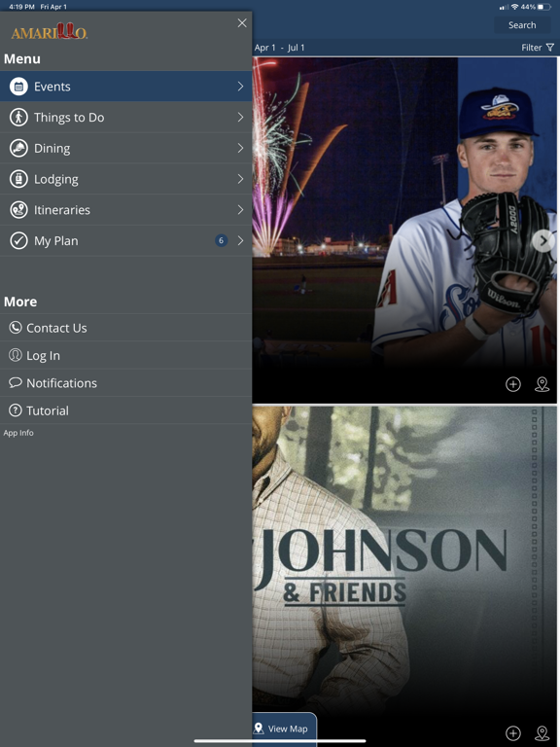Show Johnson & Friends location pin icon
This screenshot has width=560, height=747.
point(542,733)
